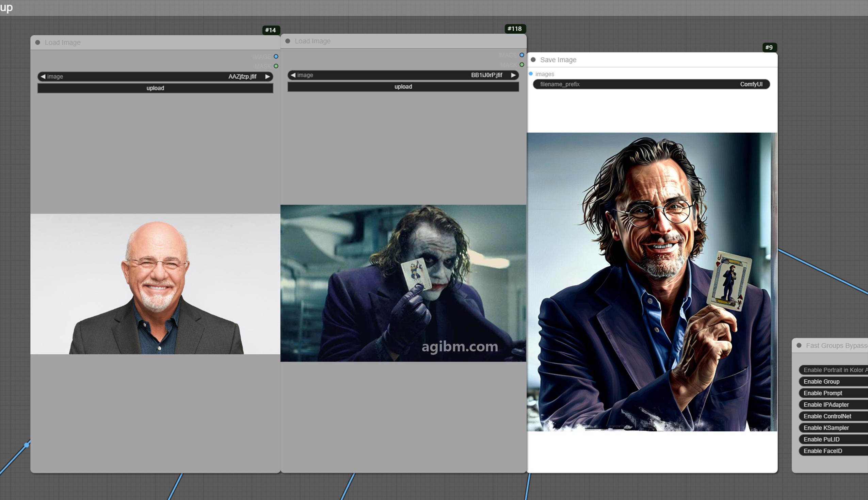Select the Save Image node title

point(558,60)
